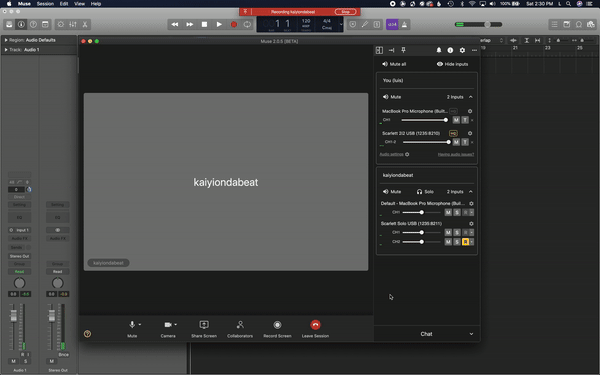The width and height of the screenshot is (600, 375).
Task: Click the Muse layout toggle icon
Action: [x=379, y=50]
